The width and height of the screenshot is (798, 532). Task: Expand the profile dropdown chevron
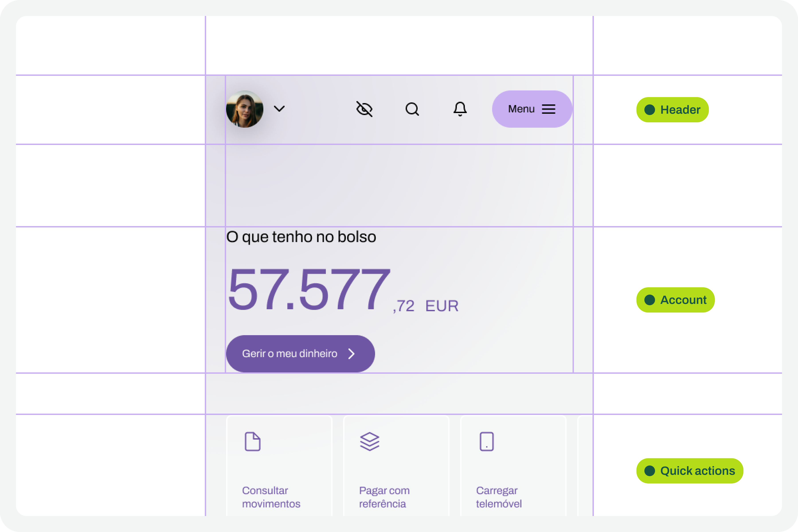pos(279,109)
